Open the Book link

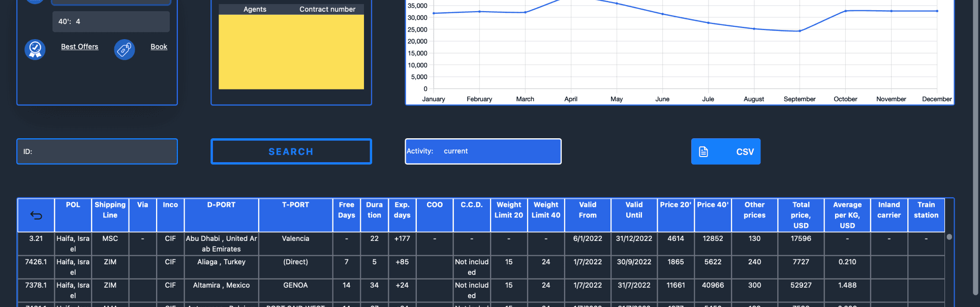[159, 47]
